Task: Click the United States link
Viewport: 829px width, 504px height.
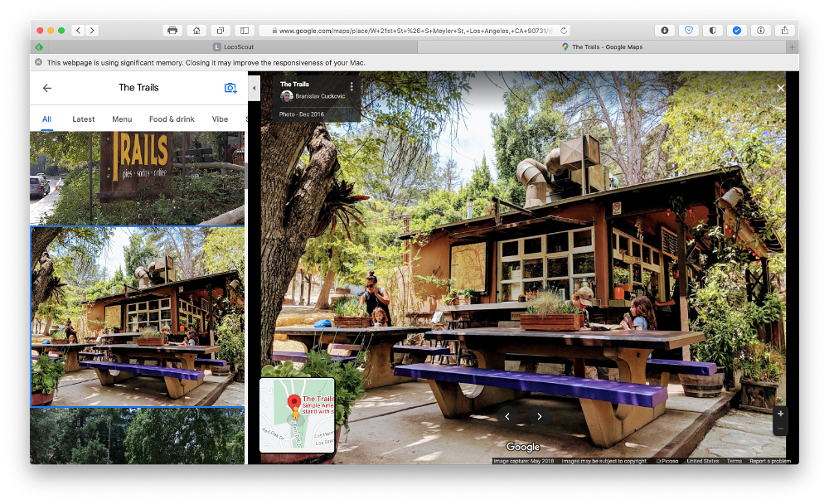Action: (703, 461)
